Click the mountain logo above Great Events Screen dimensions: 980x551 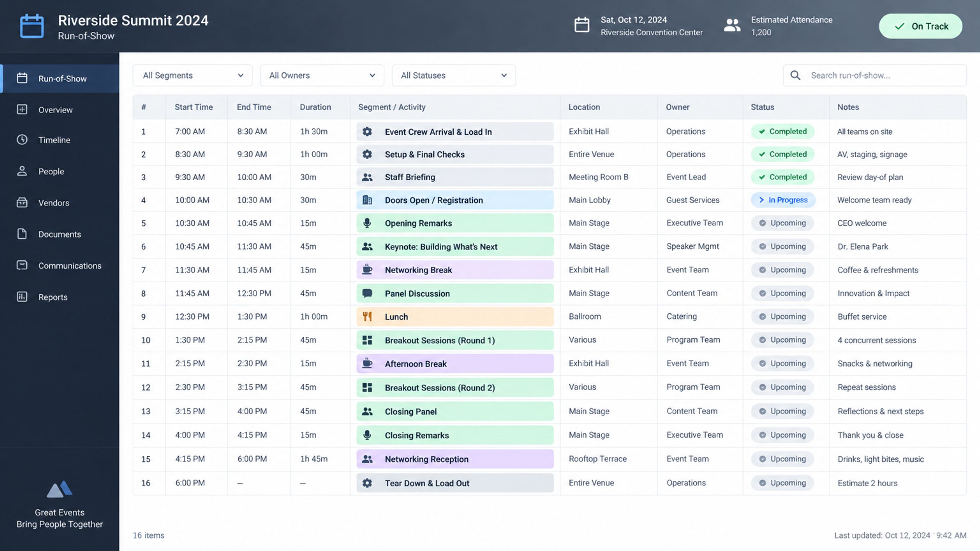[59, 489]
